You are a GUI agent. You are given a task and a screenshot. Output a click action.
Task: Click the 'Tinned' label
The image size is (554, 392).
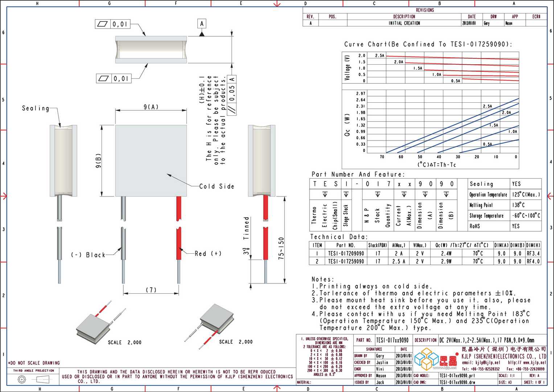tap(246, 228)
